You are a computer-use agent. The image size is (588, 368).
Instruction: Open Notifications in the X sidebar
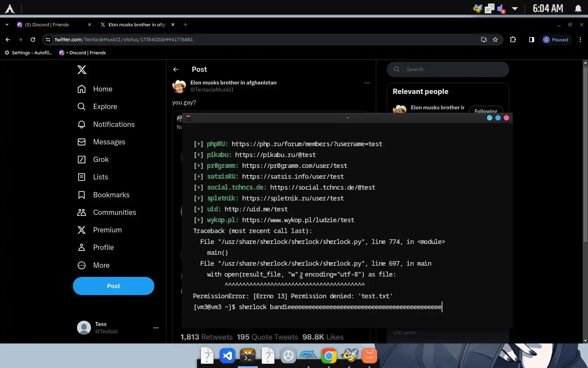(106, 124)
